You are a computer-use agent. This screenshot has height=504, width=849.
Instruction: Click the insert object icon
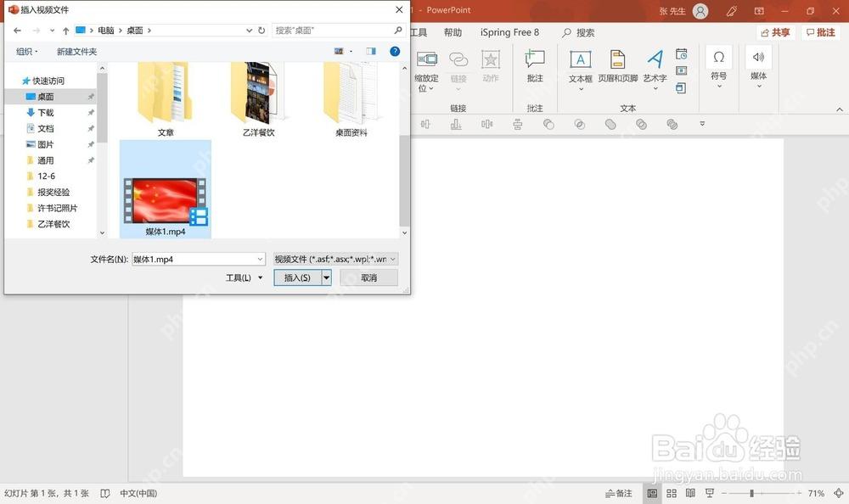(x=681, y=87)
